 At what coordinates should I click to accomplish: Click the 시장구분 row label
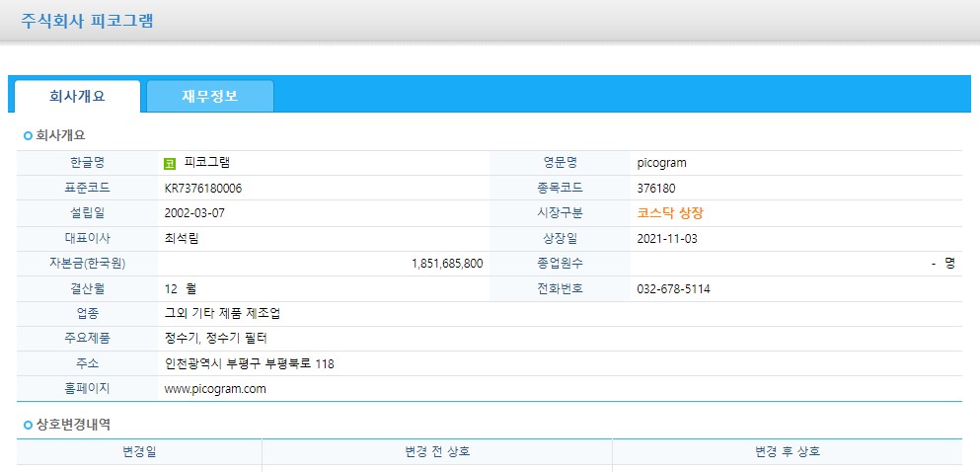(560, 213)
